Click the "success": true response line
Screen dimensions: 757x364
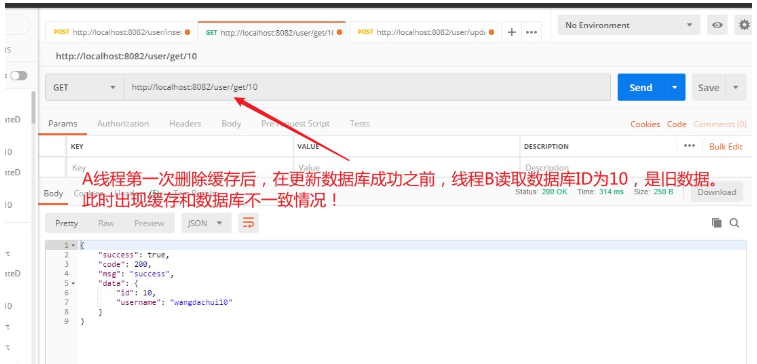pyautogui.click(x=133, y=254)
